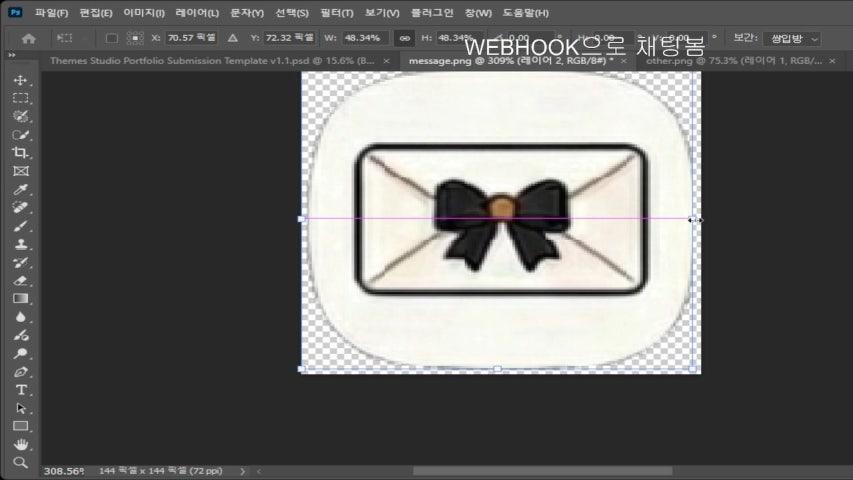
Task: Select the Smudge tool icon
Action: [21, 335]
